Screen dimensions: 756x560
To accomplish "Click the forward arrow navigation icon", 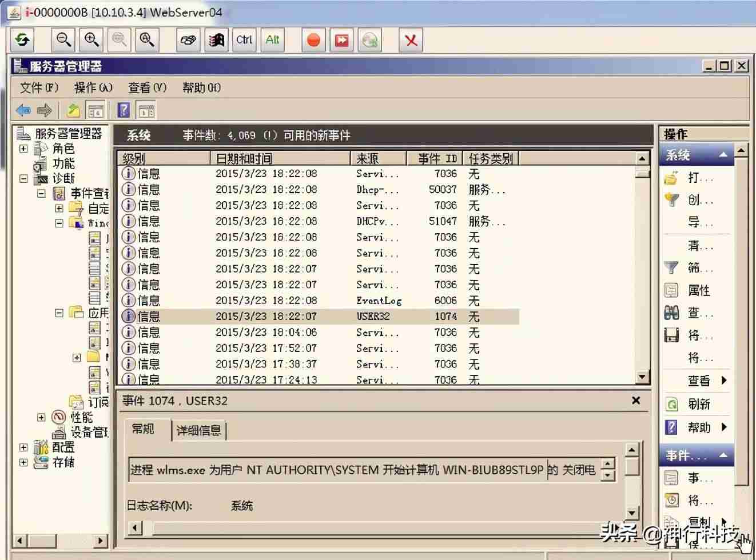I will (45, 110).
